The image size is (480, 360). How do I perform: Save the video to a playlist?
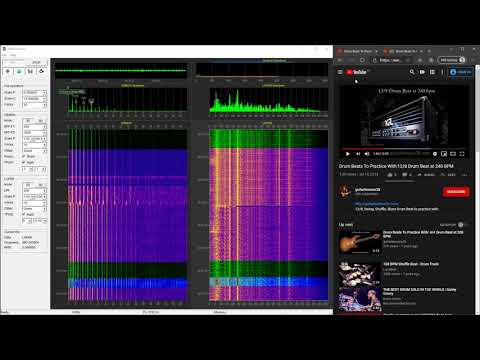tap(448, 175)
